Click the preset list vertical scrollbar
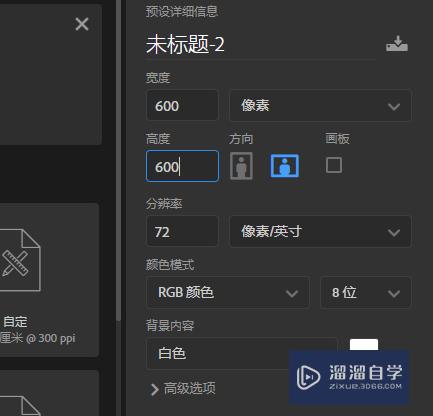The image size is (433, 416). (x=118, y=160)
